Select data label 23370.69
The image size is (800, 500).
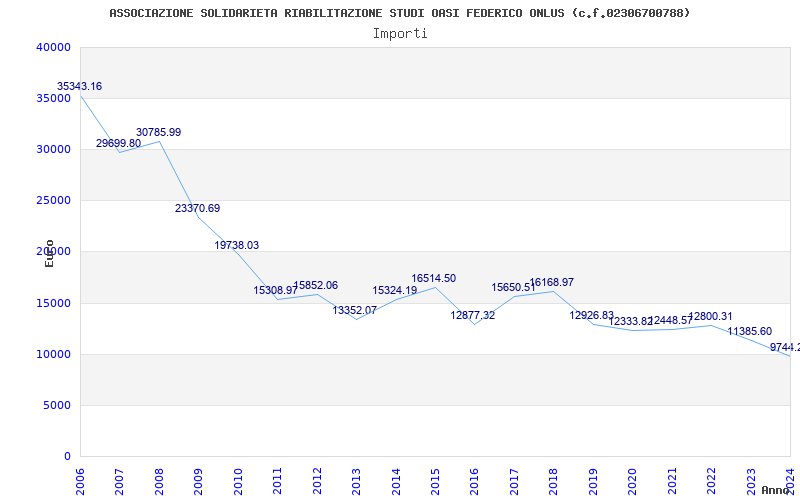pyautogui.click(x=197, y=208)
